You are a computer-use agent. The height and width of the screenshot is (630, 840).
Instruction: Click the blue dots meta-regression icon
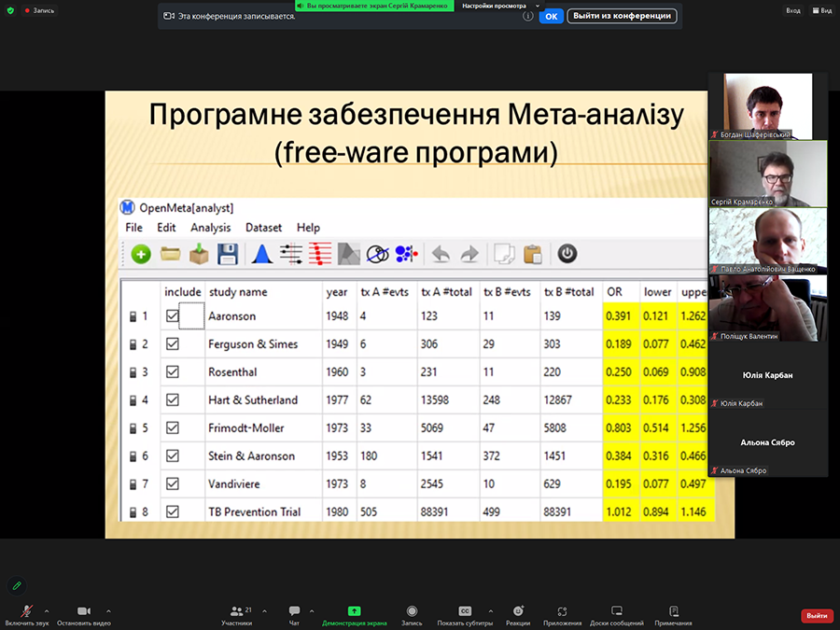pos(407,254)
